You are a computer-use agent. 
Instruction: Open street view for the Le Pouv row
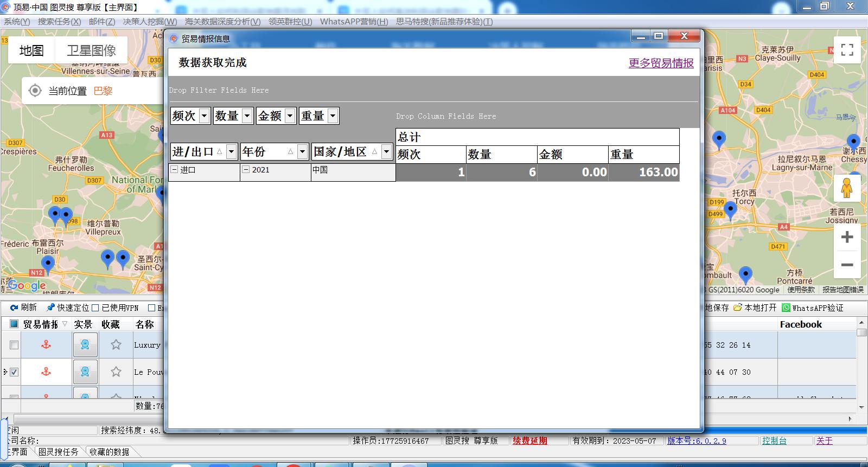85,372
